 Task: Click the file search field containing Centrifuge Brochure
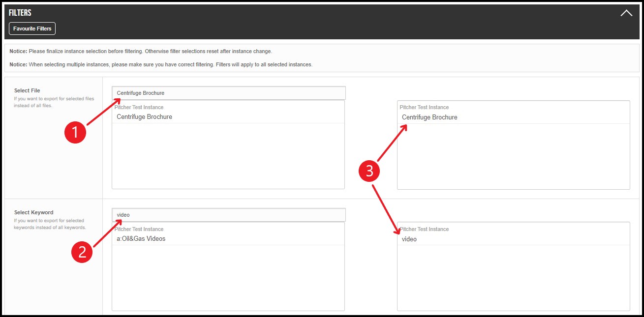coord(228,93)
